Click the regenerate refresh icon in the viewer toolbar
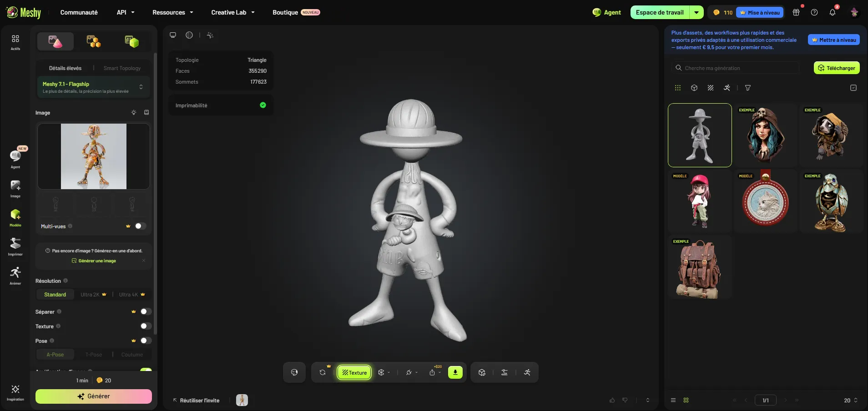 pos(323,372)
